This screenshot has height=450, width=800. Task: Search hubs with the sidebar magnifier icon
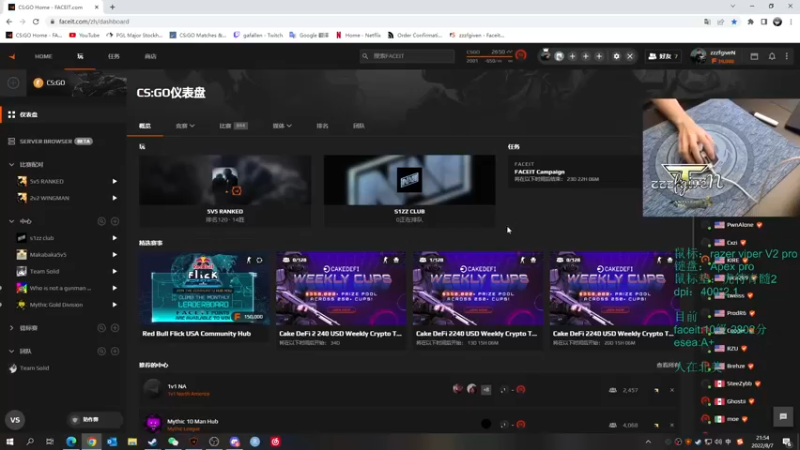[x=102, y=221]
